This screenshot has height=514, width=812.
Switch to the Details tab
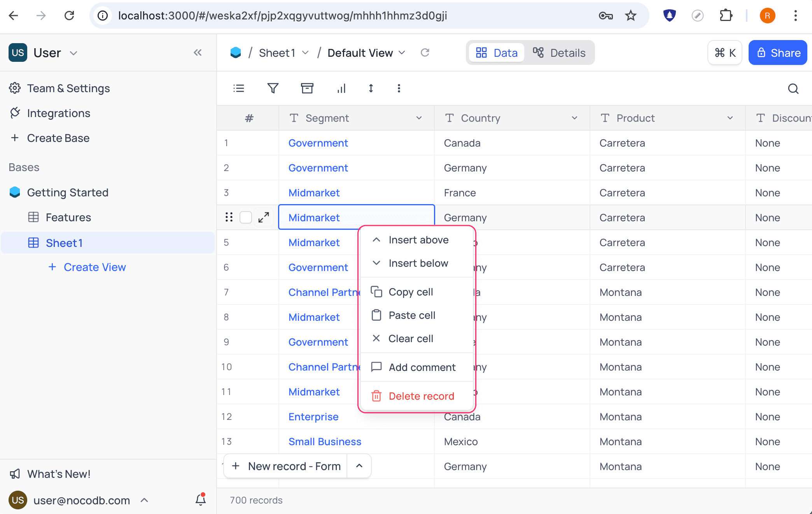pos(560,53)
